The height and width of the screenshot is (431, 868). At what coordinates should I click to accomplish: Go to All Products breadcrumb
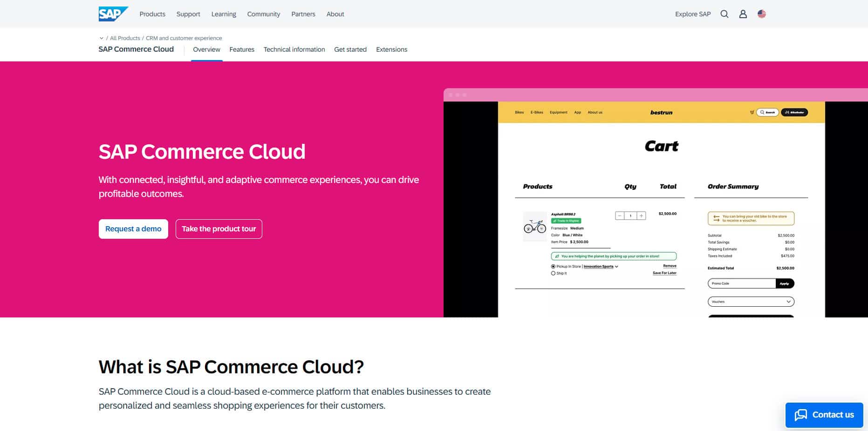pyautogui.click(x=125, y=38)
